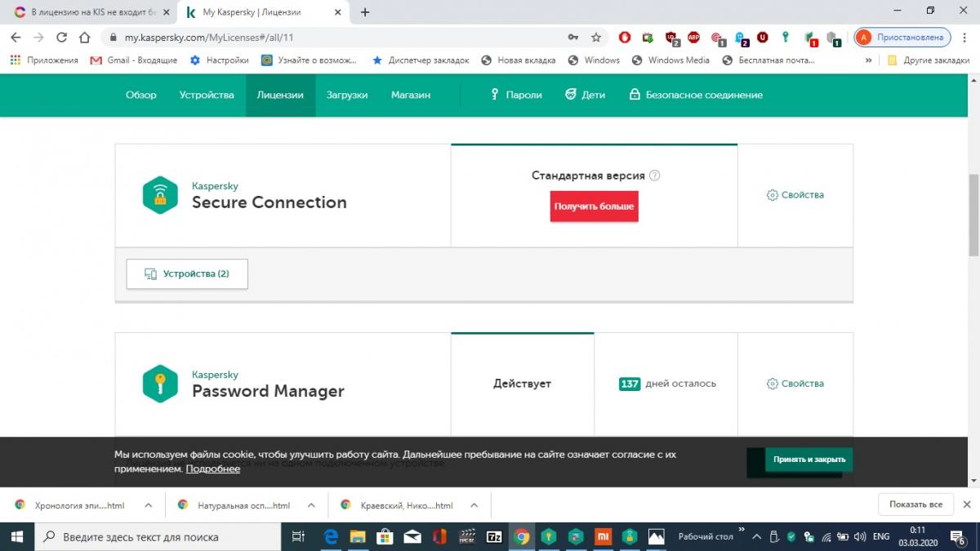980x551 pixels.
Task: Open options chevron for Краевский download
Action: (474, 505)
